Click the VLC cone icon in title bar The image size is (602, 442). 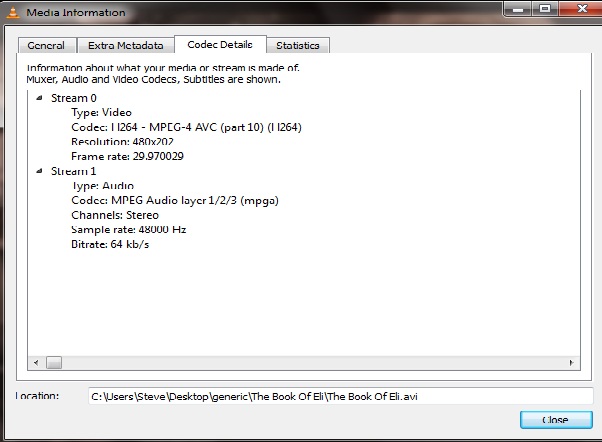(x=13, y=12)
